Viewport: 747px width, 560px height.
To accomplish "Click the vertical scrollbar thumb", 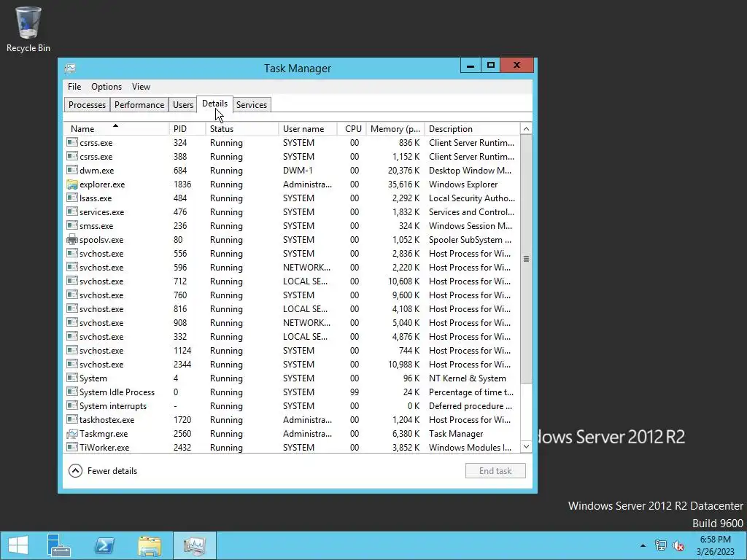I will pyautogui.click(x=526, y=259).
